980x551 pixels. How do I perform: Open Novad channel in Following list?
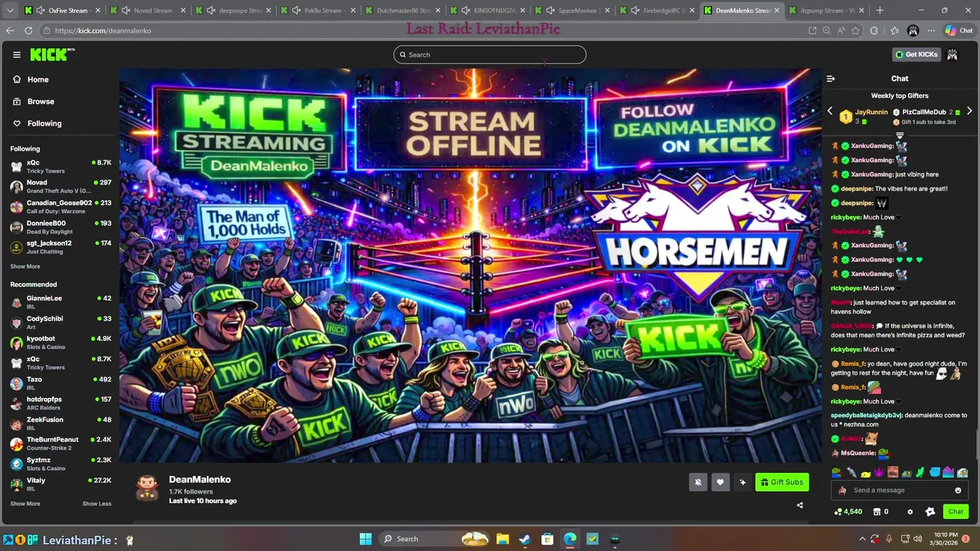point(61,187)
